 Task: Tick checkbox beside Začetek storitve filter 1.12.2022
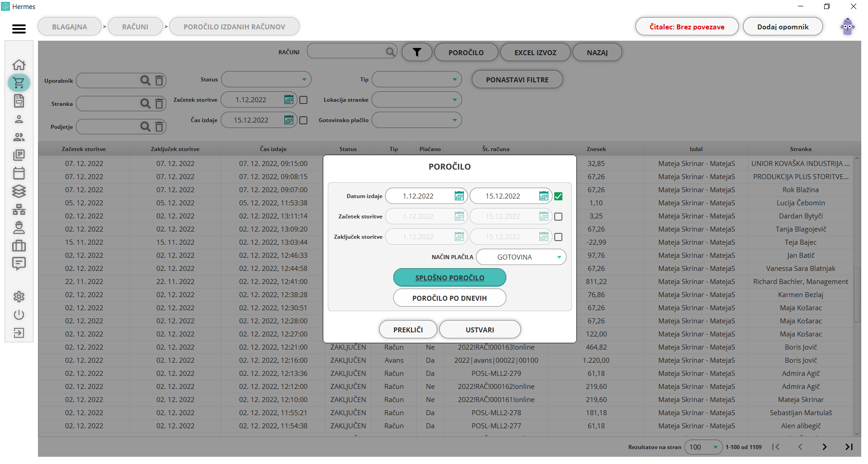pos(303,100)
